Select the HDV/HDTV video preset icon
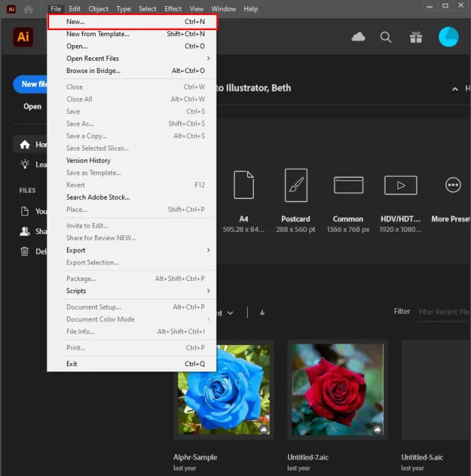The width and height of the screenshot is (471, 476). [x=401, y=185]
